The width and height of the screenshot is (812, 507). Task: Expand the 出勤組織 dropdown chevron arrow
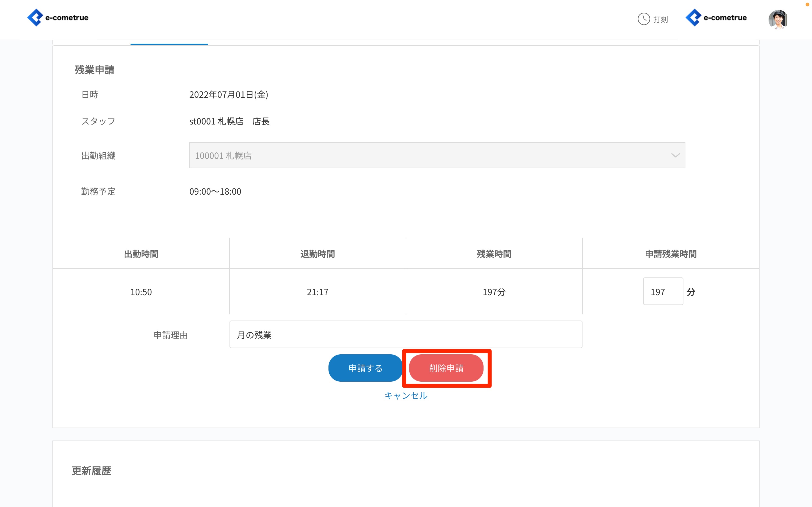pyautogui.click(x=675, y=155)
